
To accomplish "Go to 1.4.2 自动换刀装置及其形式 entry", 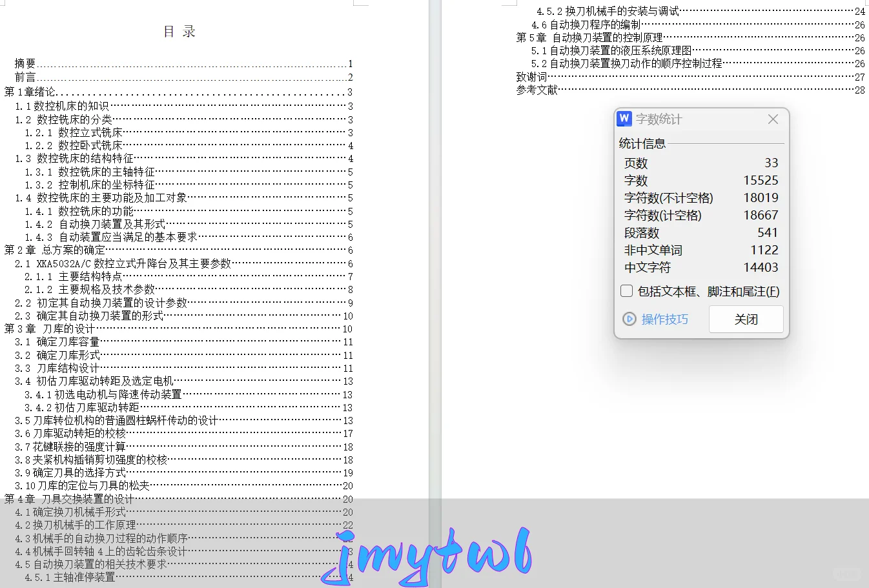I will [x=189, y=224].
